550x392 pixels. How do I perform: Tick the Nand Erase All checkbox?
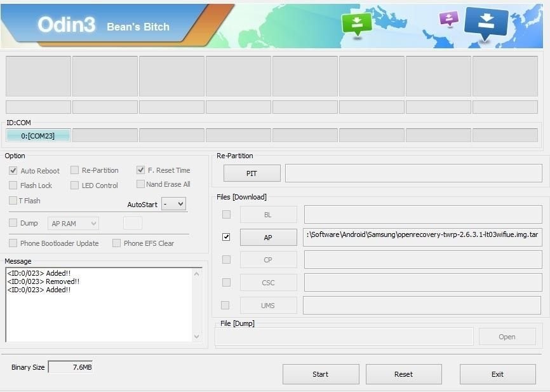click(x=140, y=184)
